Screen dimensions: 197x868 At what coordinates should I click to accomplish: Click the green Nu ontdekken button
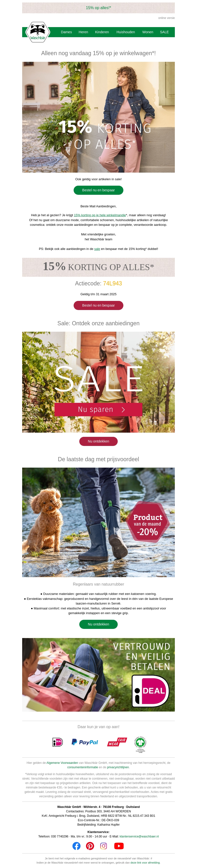[x=98, y=624]
